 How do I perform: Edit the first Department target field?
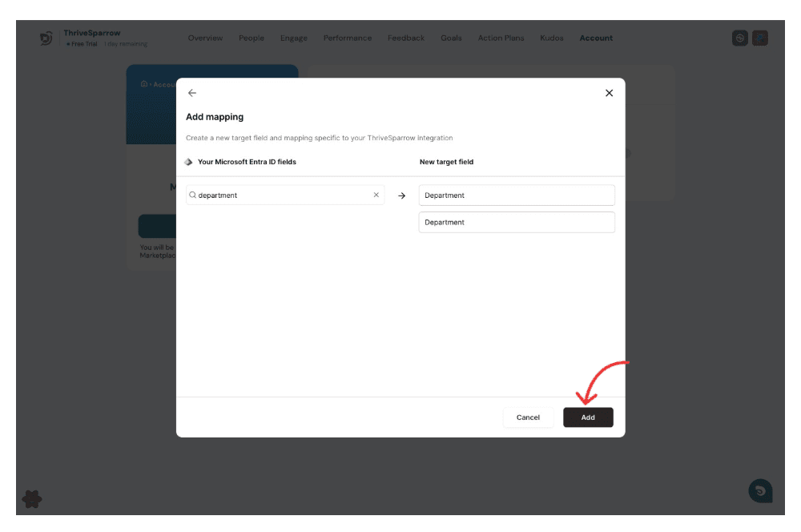517,195
